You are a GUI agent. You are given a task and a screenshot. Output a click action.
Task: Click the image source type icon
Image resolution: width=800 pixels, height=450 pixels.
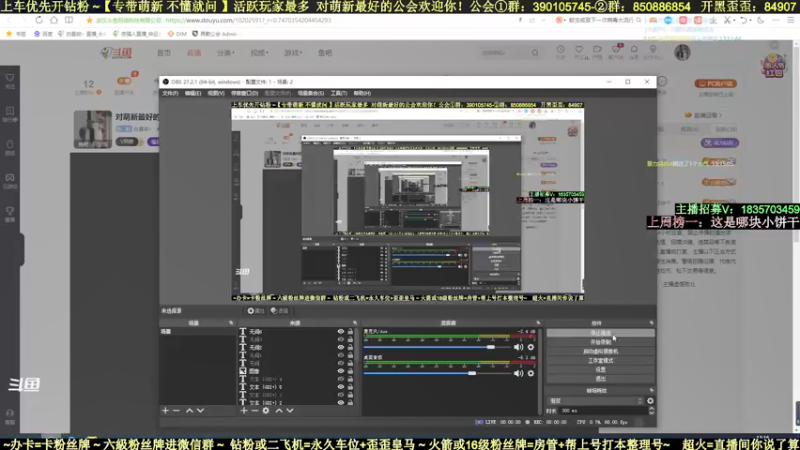tap(243, 371)
